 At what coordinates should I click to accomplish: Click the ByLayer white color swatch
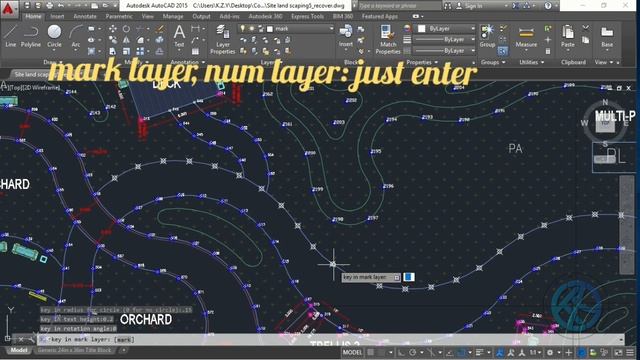pyautogui.click(x=422, y=29)
